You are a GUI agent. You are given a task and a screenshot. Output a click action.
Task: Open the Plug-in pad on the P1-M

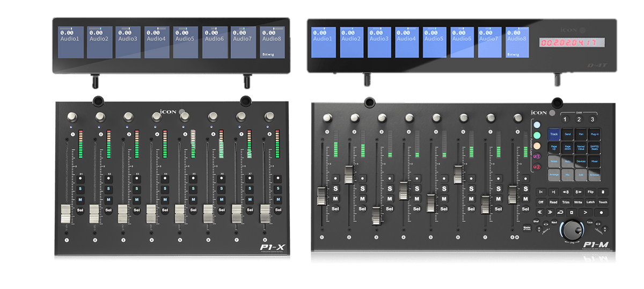pyautogui.click(x=595, y=134)
